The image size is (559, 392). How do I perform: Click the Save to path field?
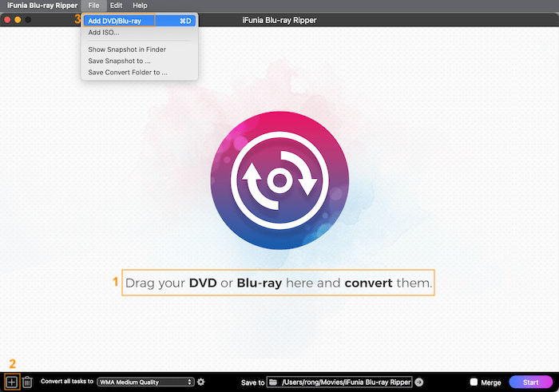click(x=345, y=382)
